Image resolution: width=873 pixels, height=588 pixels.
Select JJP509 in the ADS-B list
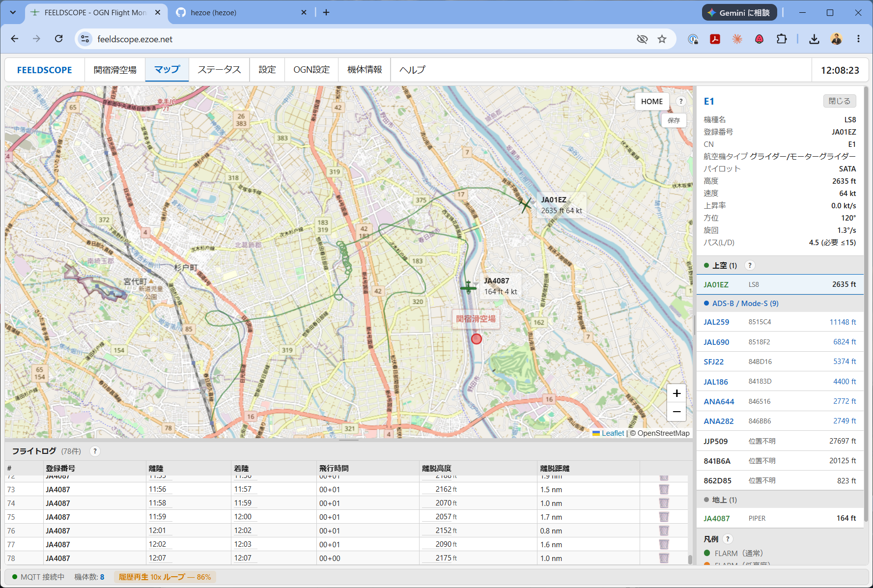780,441
